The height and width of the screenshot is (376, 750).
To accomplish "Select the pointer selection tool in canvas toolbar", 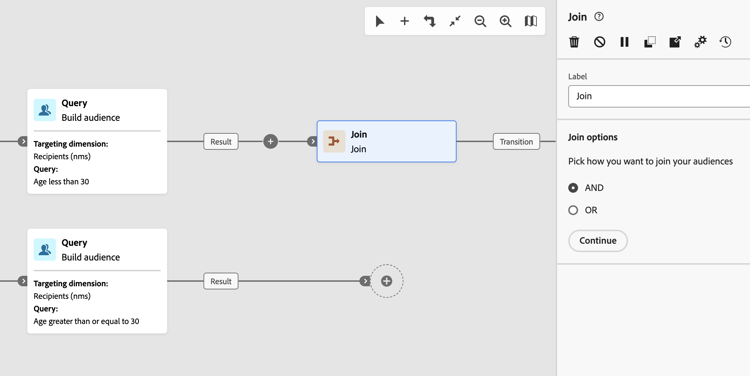I will coord(380,21).
